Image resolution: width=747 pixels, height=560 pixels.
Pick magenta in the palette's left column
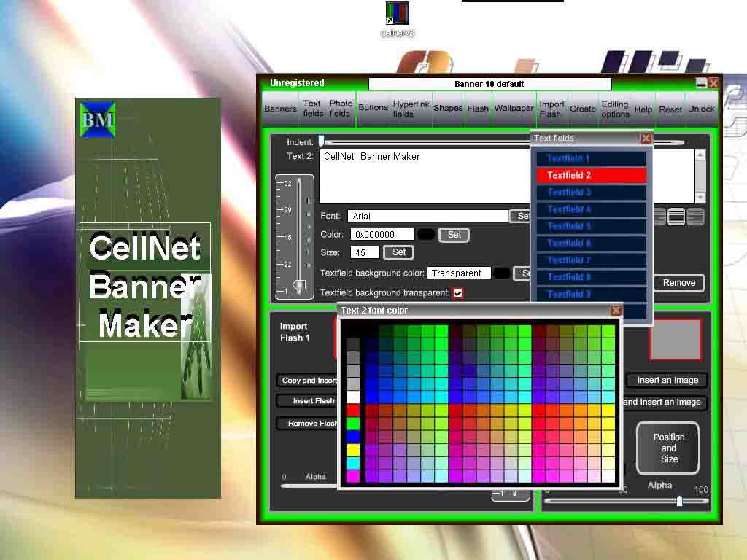click(353, 476)
